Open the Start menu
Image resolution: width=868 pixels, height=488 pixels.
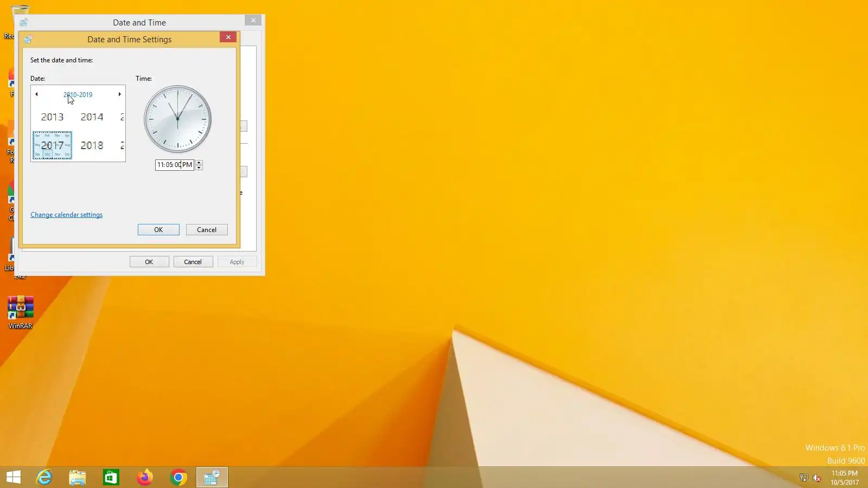point(14,477)
